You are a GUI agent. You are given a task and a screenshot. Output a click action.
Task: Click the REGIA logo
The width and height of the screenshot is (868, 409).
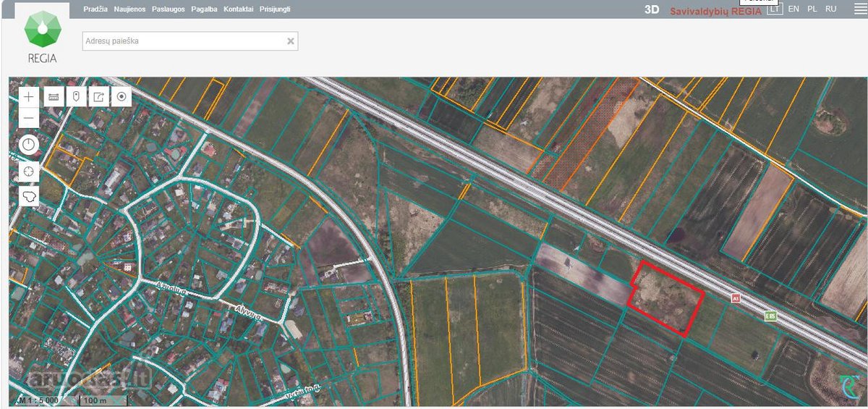coord(42,36)
